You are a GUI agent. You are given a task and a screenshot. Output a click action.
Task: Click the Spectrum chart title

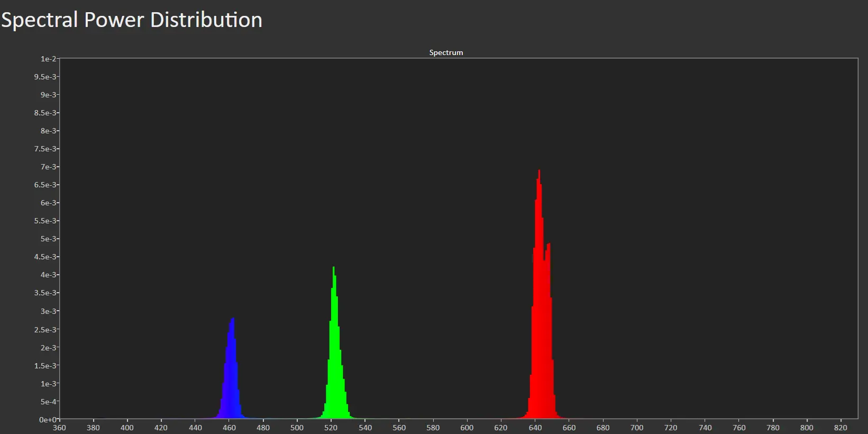coord(446,52)
